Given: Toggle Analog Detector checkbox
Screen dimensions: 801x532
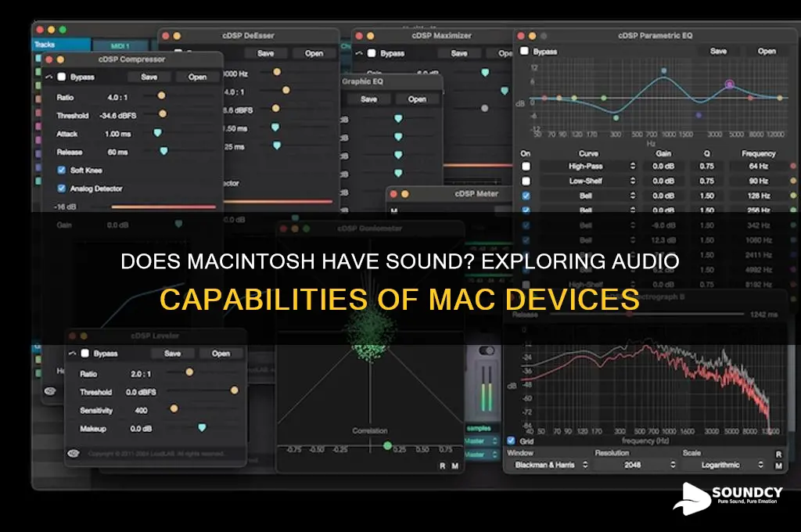Looking at the screenshot, I should (x=61, y=188).
